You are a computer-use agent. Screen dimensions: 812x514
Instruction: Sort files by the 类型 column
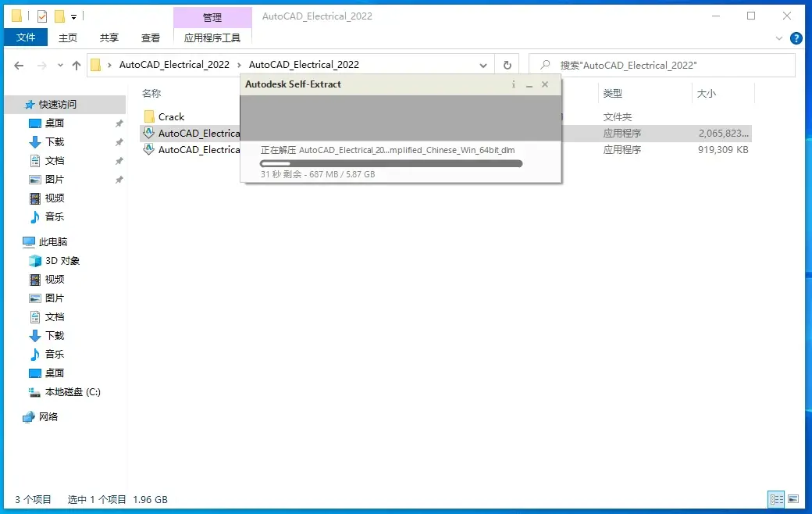click(613, 93)
